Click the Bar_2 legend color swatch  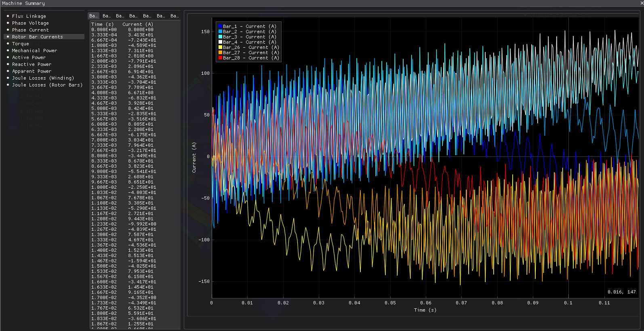tap(221, 32)
